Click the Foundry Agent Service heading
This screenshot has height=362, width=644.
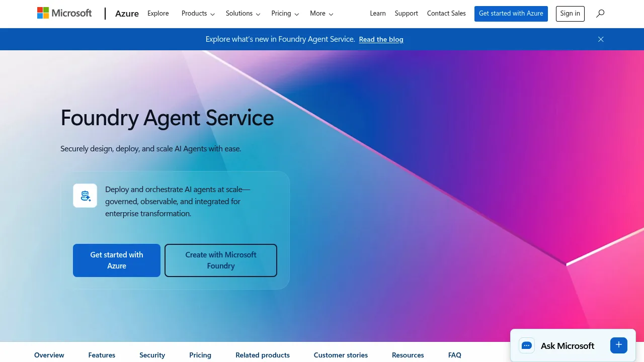(167, 118)
